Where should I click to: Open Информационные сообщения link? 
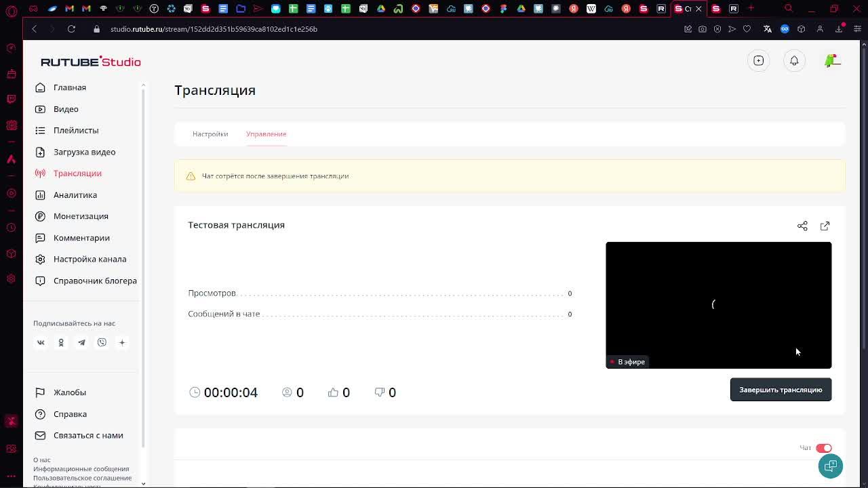(81, 469)
